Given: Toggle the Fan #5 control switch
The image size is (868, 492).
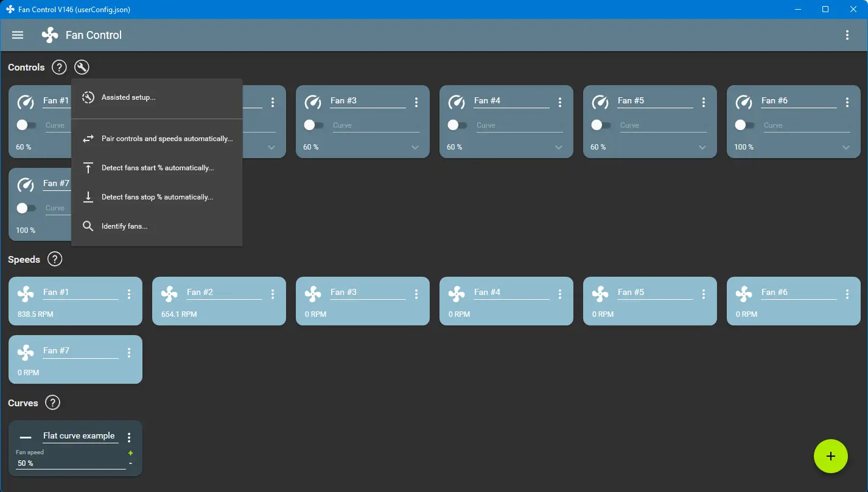Looking at the screenshot, I should pos(601,125).
